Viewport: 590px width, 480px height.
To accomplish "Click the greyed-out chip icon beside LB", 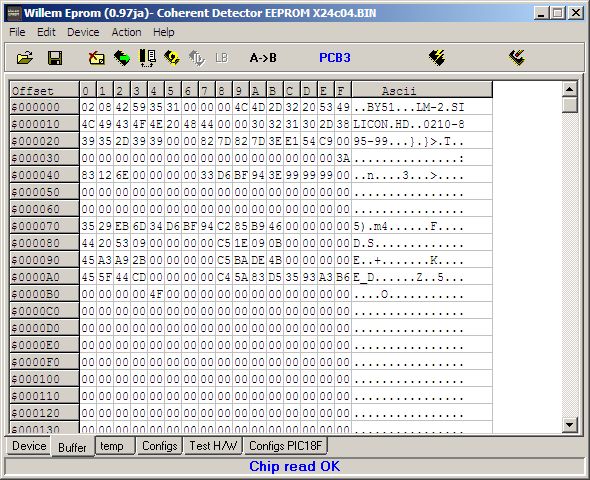I will [x=197, y=58].
